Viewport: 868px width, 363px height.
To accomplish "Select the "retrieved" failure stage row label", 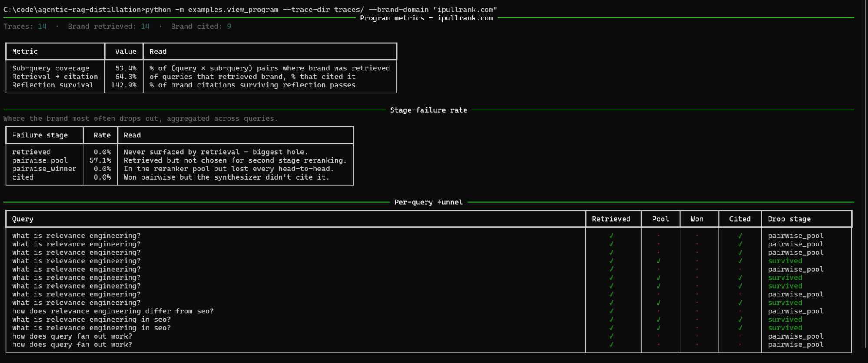I will point(31,152).
